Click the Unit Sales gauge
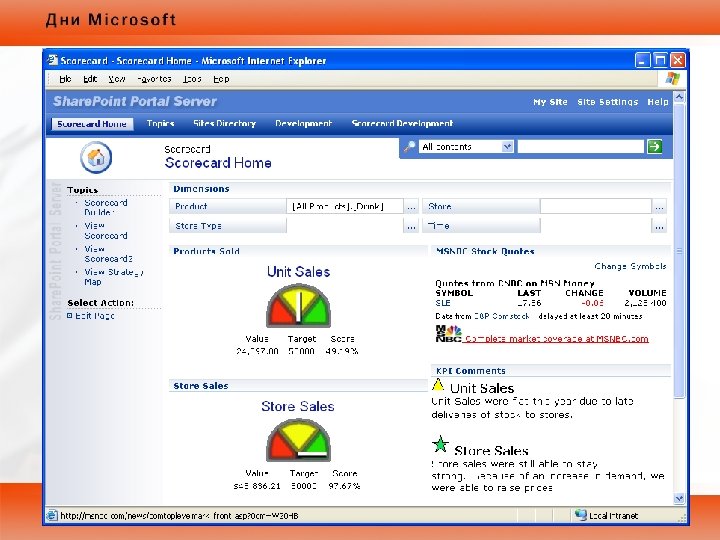Image resolution: width=720 pixels, height=540 pixels. coord(298,306)
